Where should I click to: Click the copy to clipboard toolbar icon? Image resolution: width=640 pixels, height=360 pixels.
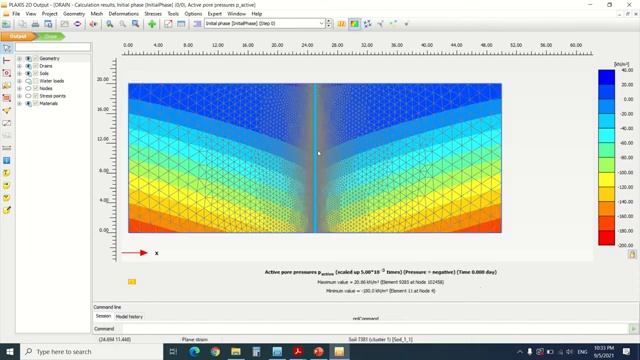[x=23, y=24]
